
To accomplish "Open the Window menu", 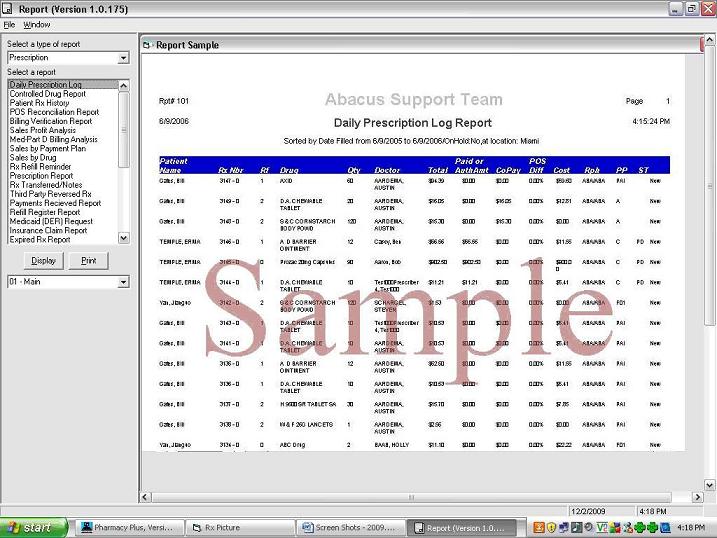I will [x=37, y=25].
